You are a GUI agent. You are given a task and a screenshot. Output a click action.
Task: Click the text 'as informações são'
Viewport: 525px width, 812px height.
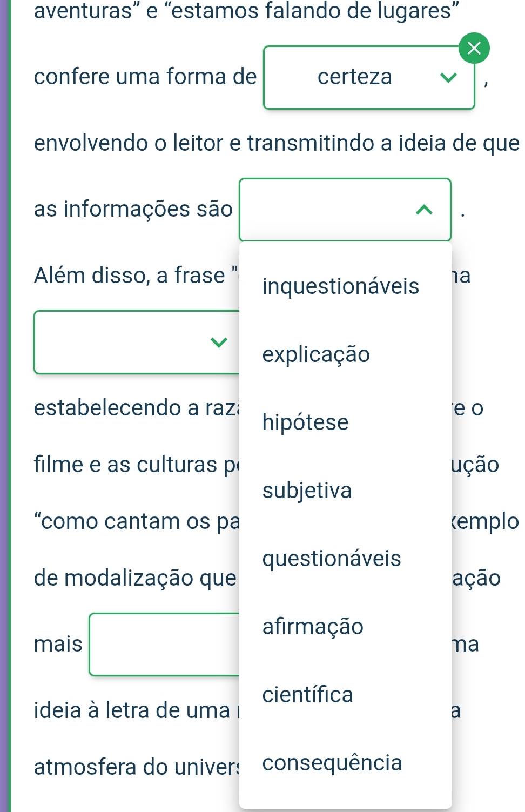[133, 209]
